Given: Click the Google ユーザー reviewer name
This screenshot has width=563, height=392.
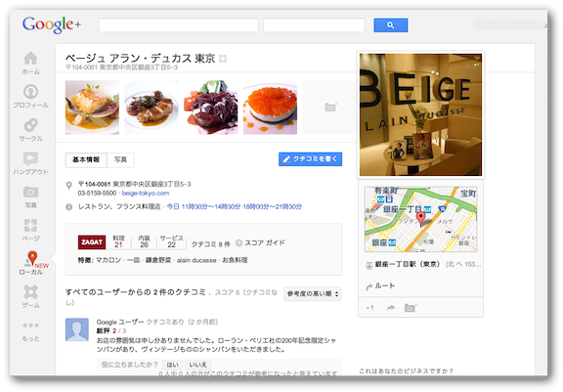Looking at the screenshot, I should click(120, 322).
